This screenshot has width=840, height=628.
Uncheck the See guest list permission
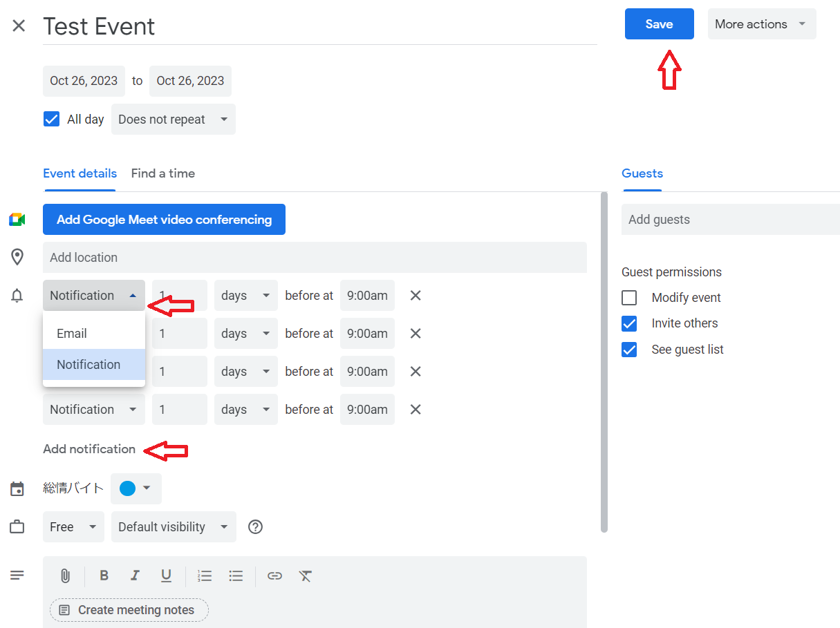pos(629,350)
